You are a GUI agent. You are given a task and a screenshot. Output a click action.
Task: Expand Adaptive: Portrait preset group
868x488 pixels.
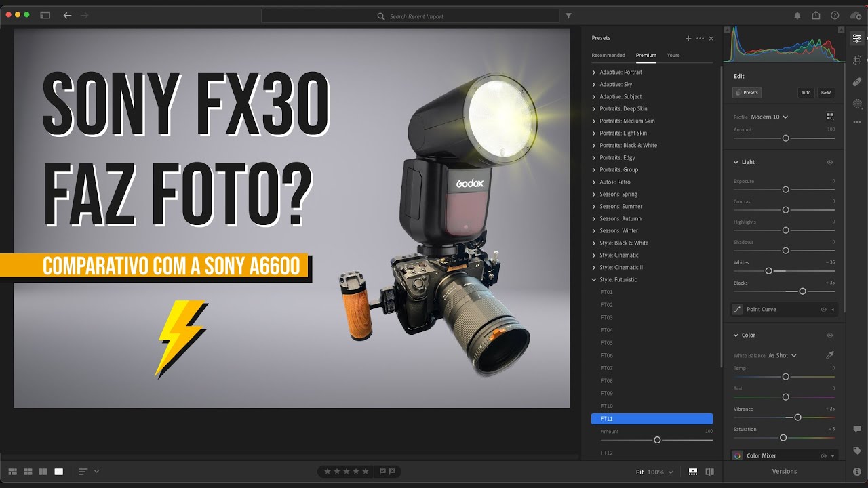(x=594, y=73)
